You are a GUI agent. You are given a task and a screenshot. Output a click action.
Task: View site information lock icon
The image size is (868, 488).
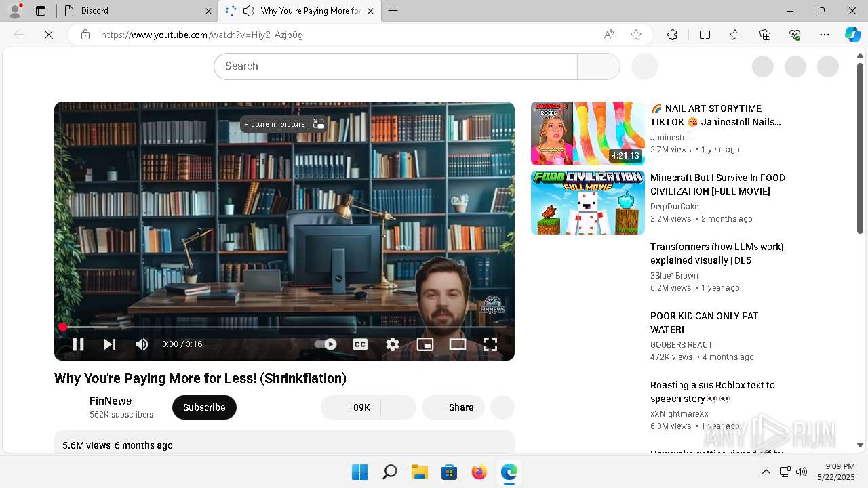85,35
